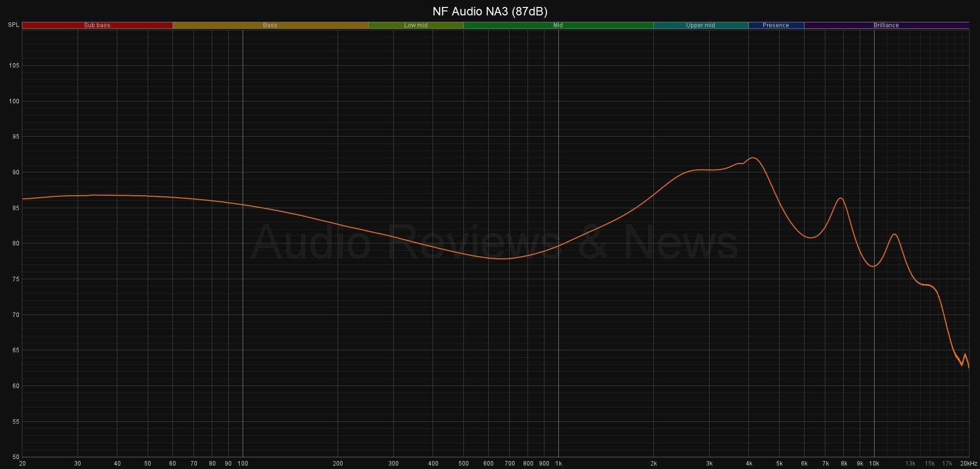The height and width of the screenshot is (469, 980).
Task: Click the 90 value on SPL axis
Action: (x=14, y=172)
